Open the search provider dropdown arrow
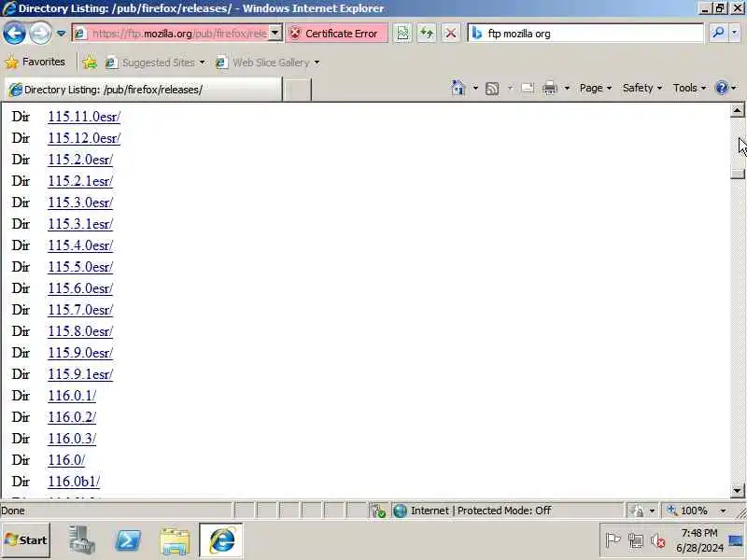This screenshot has width=747, height=560. tap(735, 33)
